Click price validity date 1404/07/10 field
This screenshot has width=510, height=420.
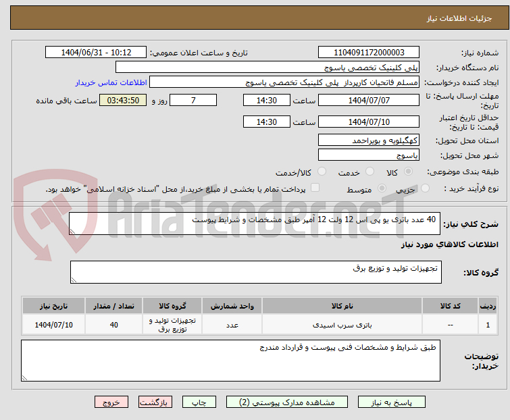[369, 122]
